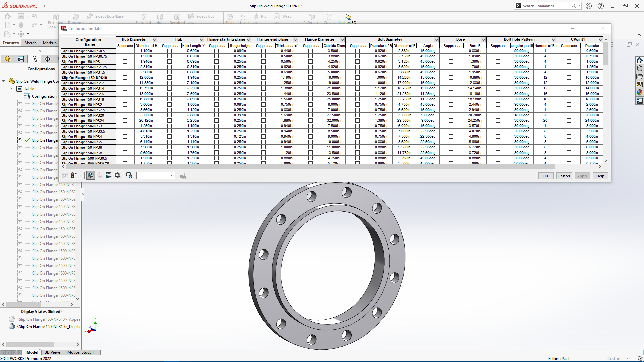Check Hub Diameter Suppress for 150-NPS0.5
The height and width of the screenshot is (362, 644).
point(125,51)
